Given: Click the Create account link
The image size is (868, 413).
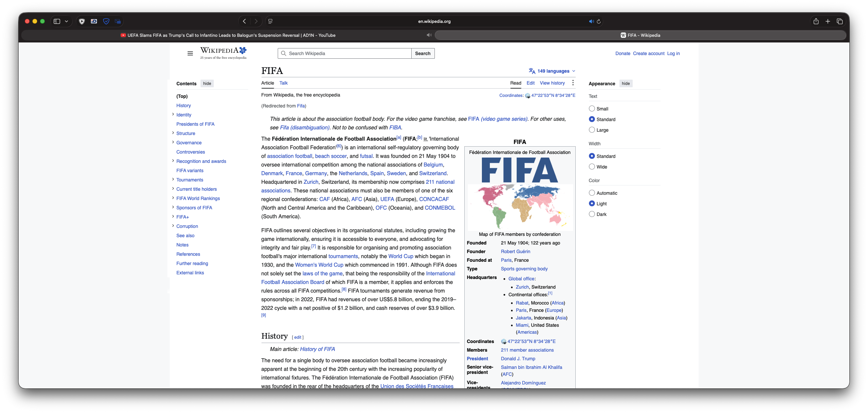Looking at the screenshot, I should click(649, 53).
